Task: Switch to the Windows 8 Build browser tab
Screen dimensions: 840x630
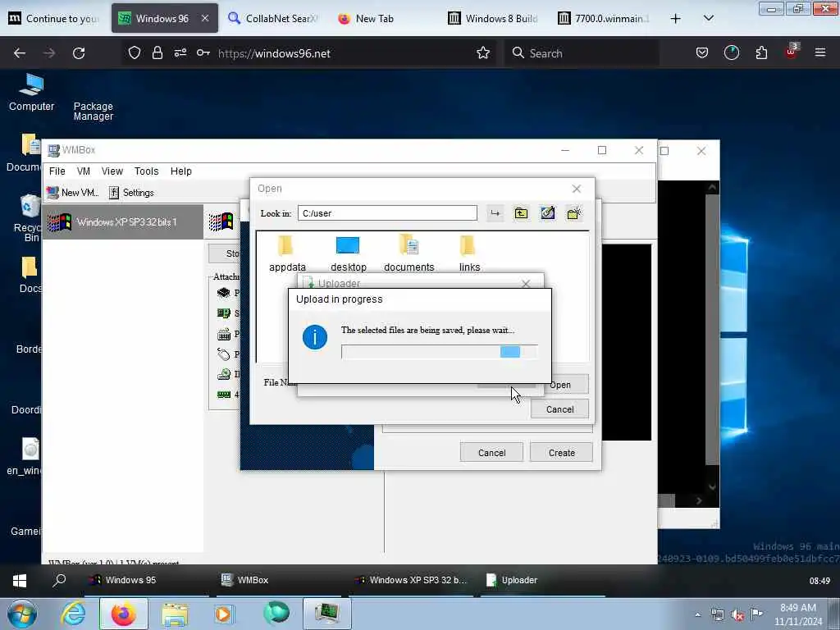Action: pyautogui.click(x=493, y=18)
